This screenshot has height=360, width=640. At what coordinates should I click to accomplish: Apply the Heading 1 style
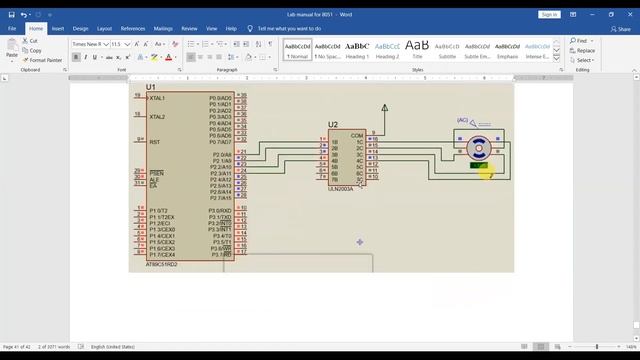pyautogui.click(x=357, y=50)
